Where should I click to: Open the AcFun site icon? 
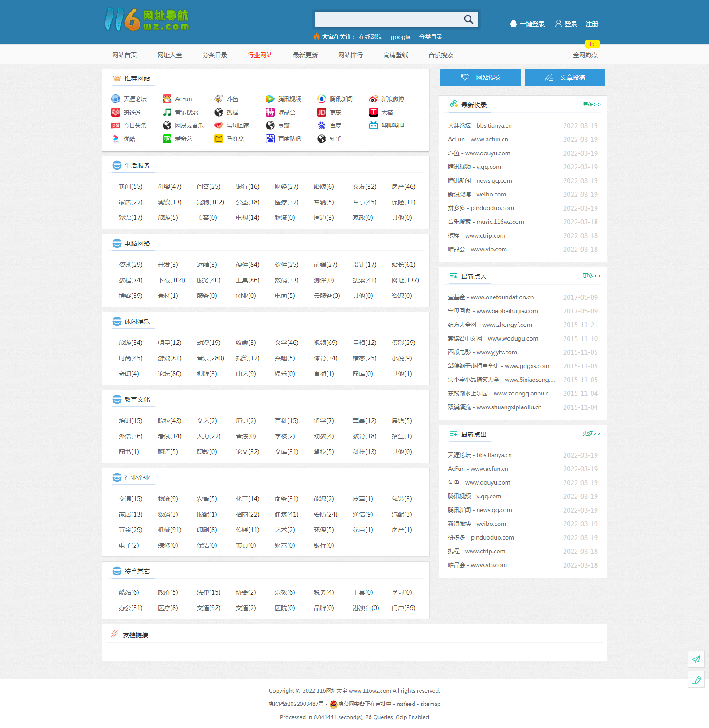pos(167,99)
